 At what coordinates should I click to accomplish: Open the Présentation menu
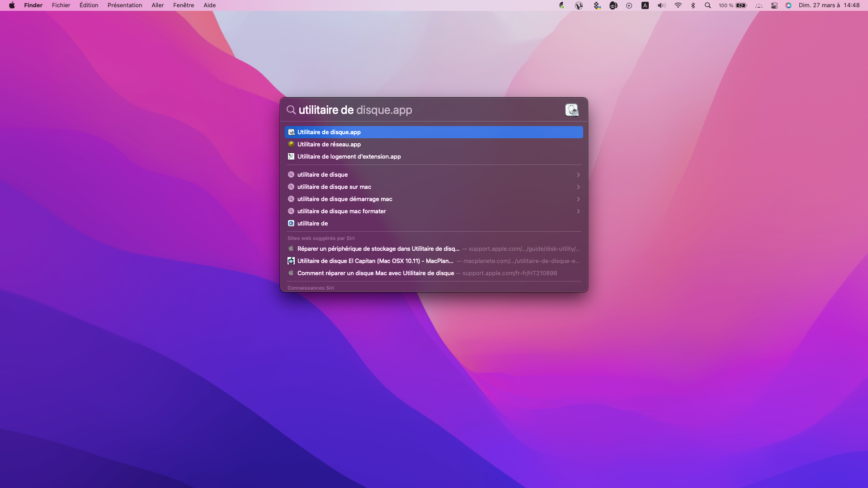(x=125, y=5)
